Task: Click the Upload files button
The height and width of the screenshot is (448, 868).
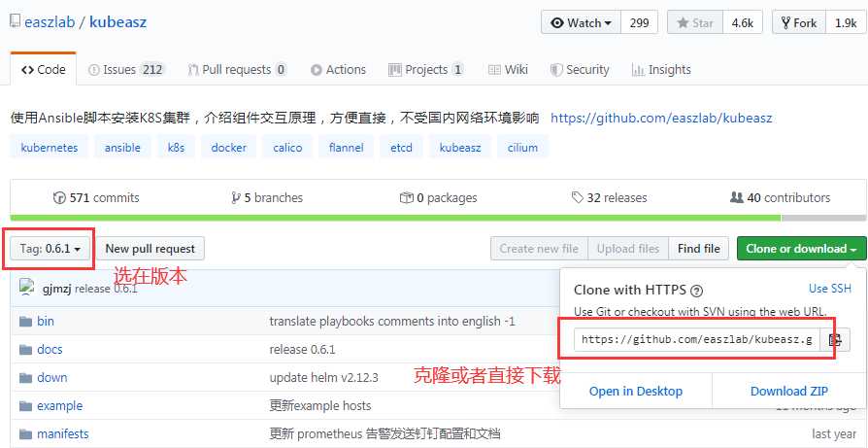Action: click(x=628, y=249)
